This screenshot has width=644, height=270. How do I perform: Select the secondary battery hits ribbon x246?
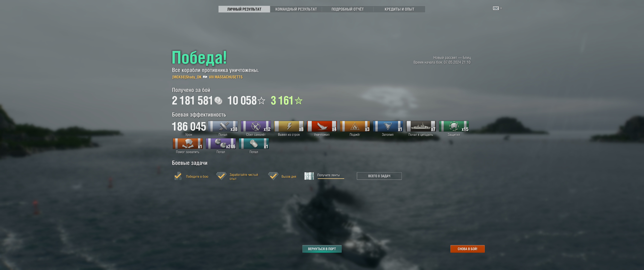221,143
